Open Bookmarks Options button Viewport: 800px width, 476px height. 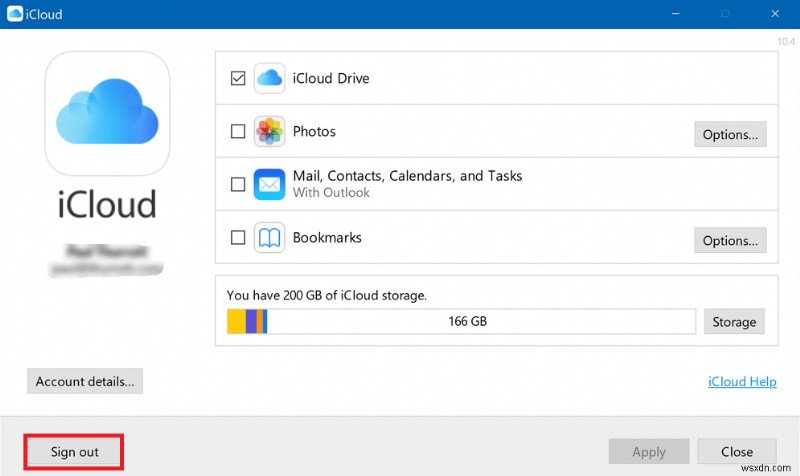pyautogui.click(x=730, y=240)
